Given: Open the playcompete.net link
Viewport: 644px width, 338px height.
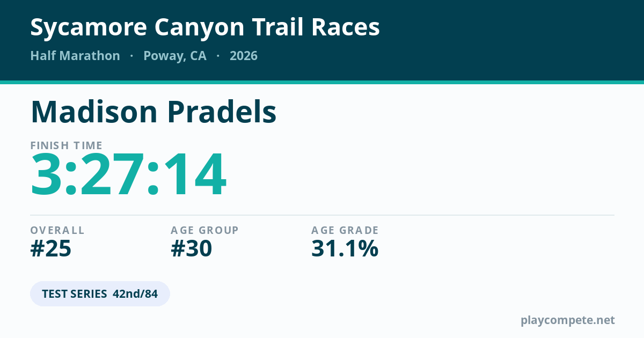Looking at the screenshot, I should [568, 320].
